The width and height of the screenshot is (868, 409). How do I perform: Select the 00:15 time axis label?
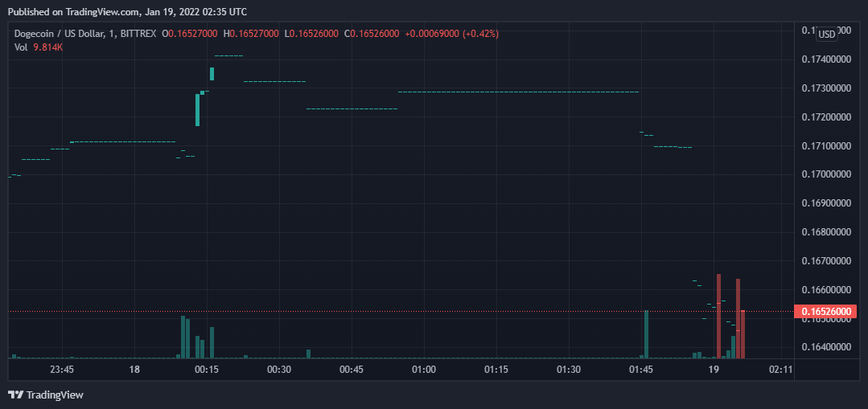click(x=207, y=370)
